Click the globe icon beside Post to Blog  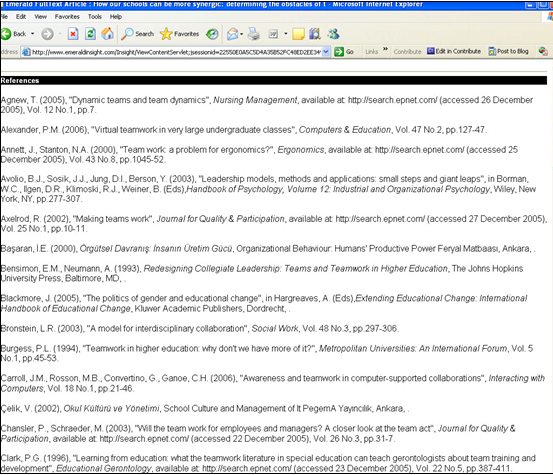(x=543, y=51)
